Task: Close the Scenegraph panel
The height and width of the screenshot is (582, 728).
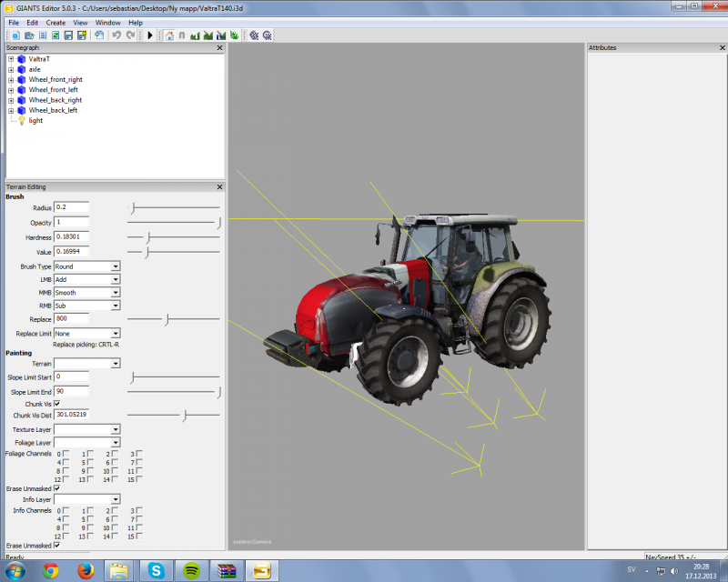Action: point(219,48)
